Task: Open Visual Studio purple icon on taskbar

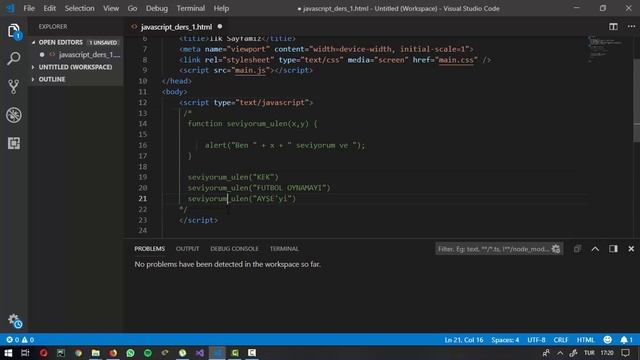Action: (200, 353)
